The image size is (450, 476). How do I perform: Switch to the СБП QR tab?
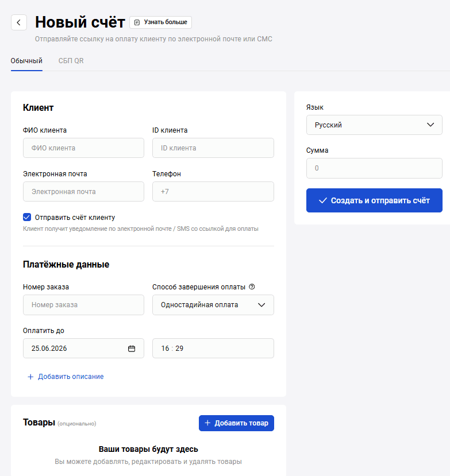tap(71, 61)
